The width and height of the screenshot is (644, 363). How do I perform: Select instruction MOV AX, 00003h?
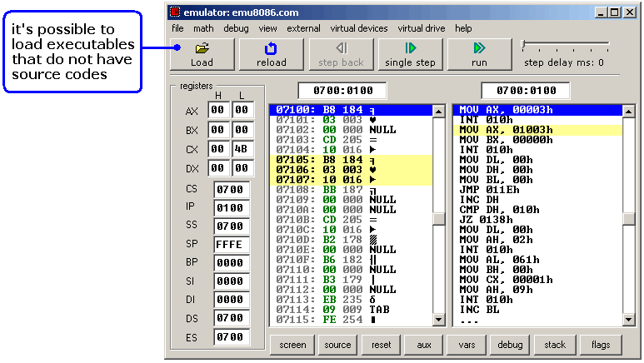537,110
